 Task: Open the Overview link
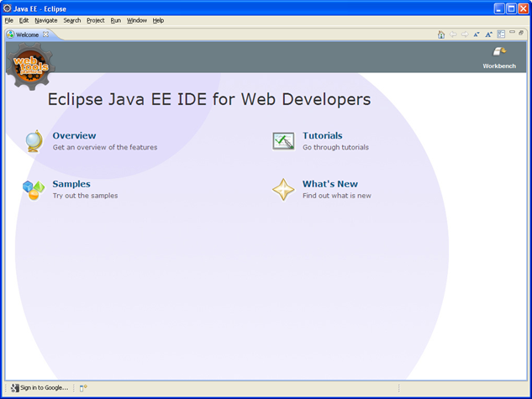74,135
